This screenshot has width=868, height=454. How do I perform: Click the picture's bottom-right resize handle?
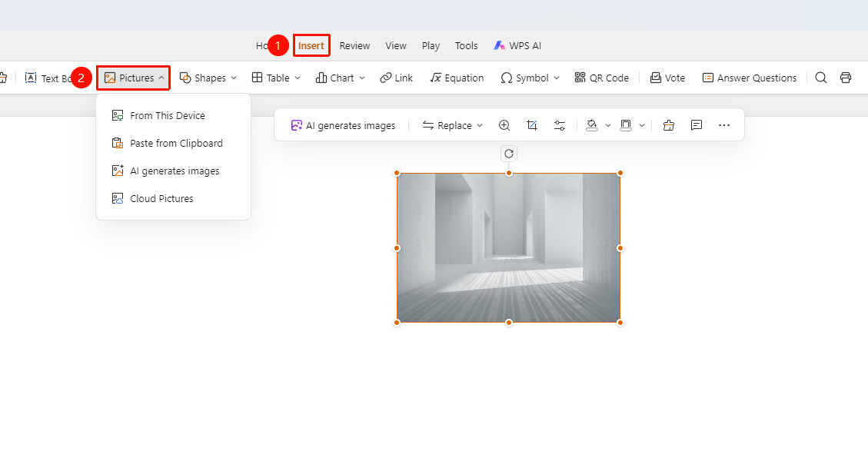(x=620, y=323)
